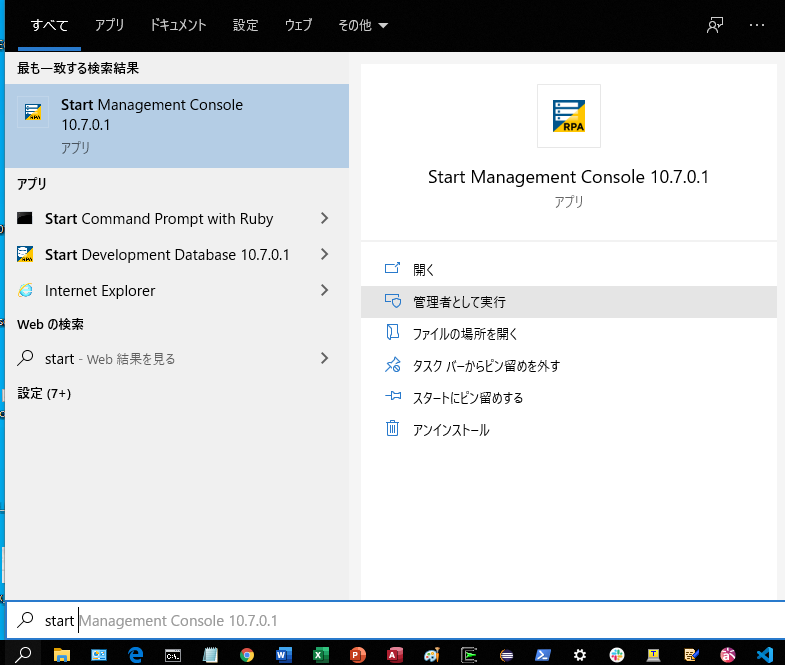Click the taskbar search magnifier button
This screenshot has height=665, width=785.
pyautogui.click(x=23, y=654)
